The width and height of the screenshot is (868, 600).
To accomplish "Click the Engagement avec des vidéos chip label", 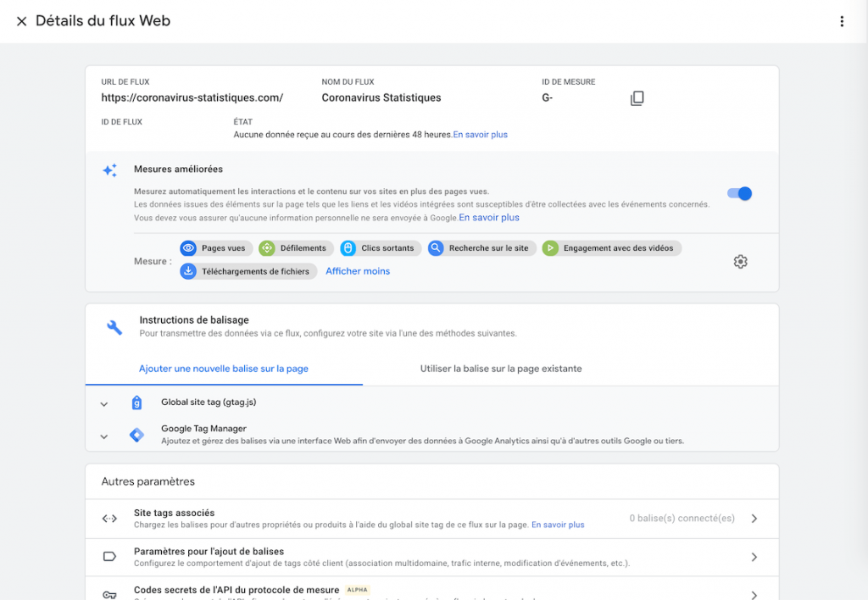I will tap(618, 248).
